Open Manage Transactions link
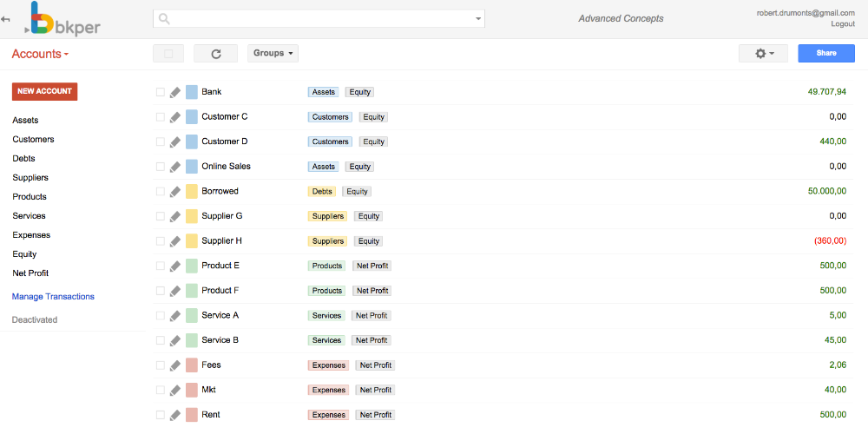This screenshot has height=434, width=868. [53, 297]
